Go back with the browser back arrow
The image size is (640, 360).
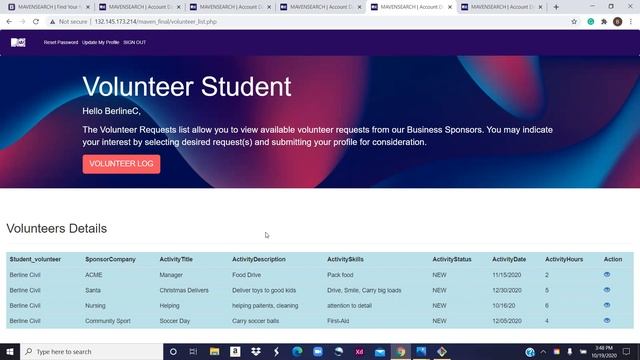pyautogui.click(x=9, y=22)
